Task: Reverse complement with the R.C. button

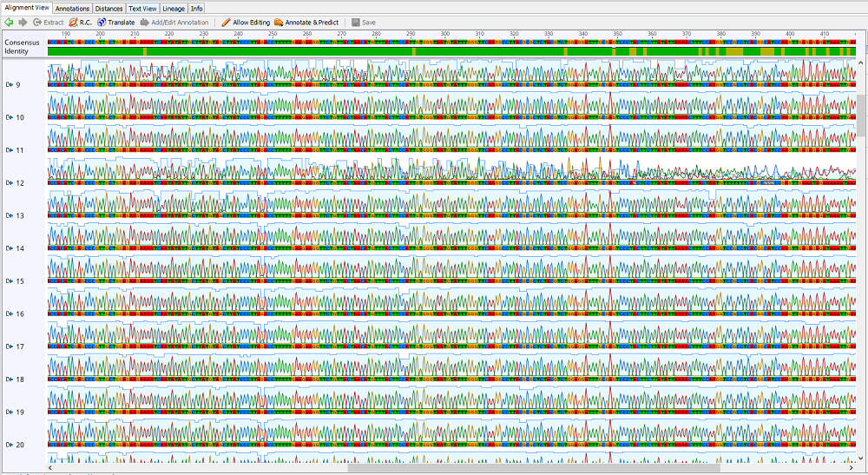Action: tap(80, 22)
